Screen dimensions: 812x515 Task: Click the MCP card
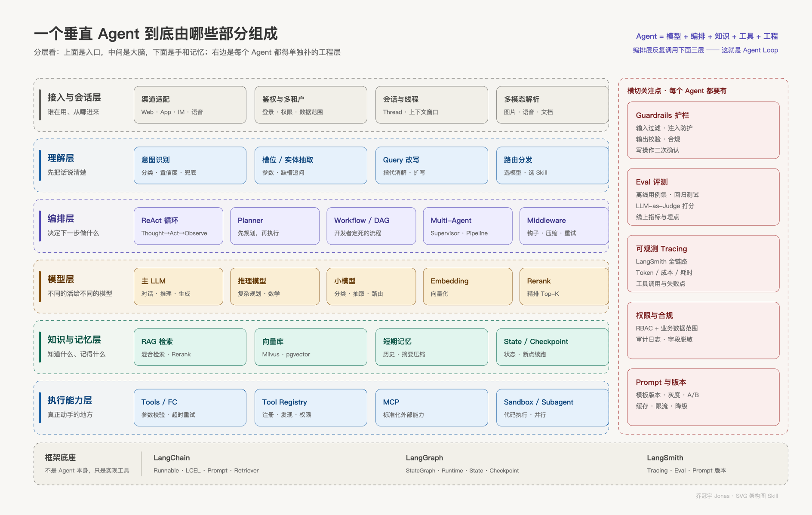pyautogui.click(x=432, y=408)
